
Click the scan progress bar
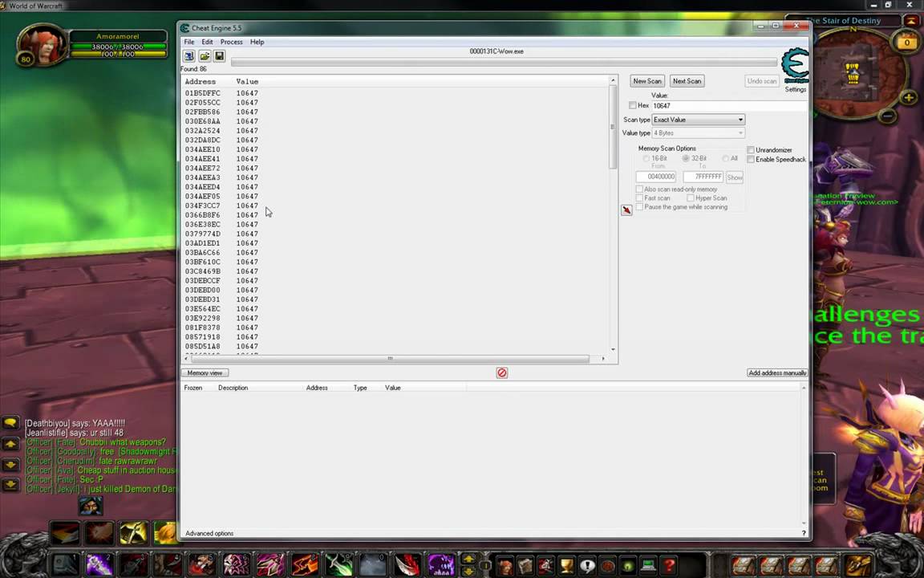tap(504, 62)
